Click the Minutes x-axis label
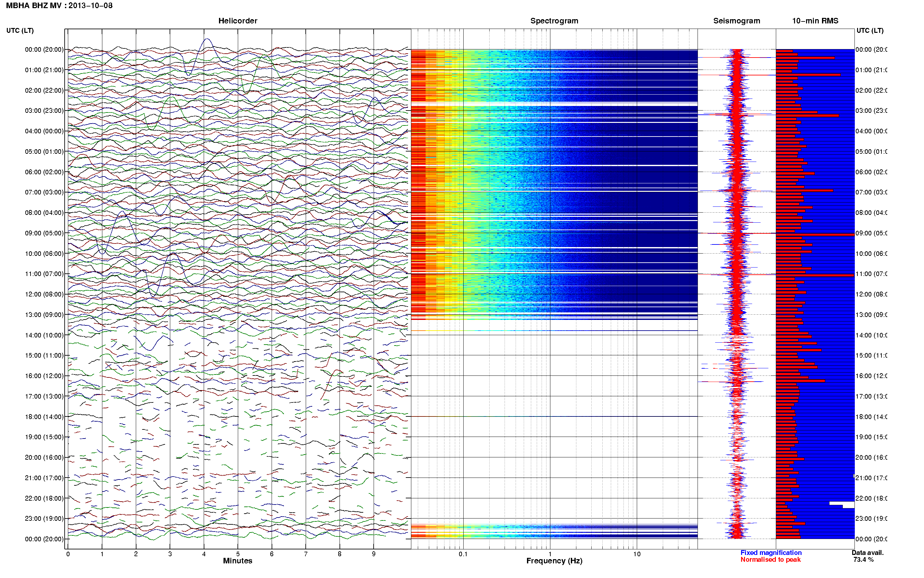924x578 pixels. tap(237, 560)
